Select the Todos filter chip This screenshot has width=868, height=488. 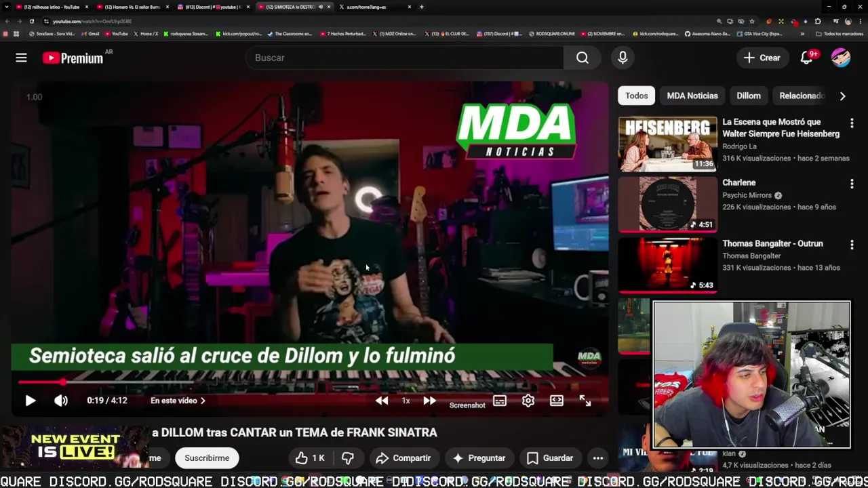pyautogui.click(x=636, y=96)
